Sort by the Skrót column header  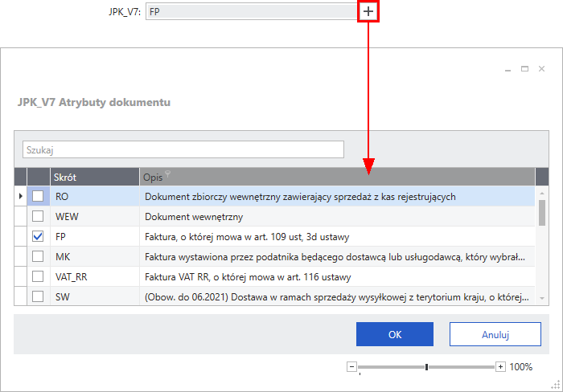point(93,177)
